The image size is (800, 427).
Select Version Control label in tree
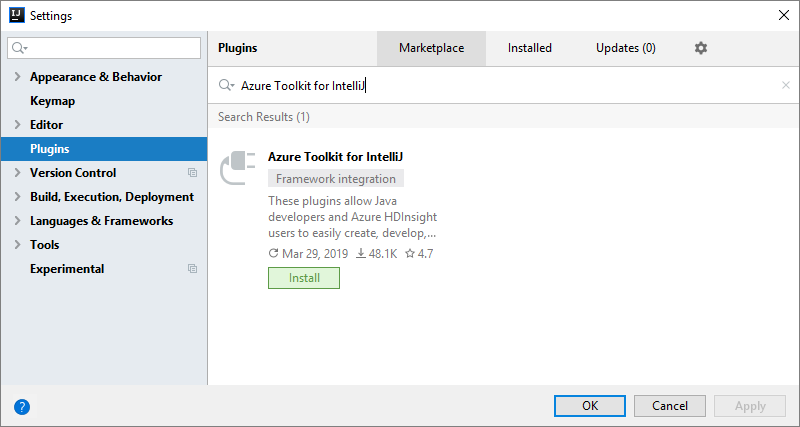click(x=73, y=173)
